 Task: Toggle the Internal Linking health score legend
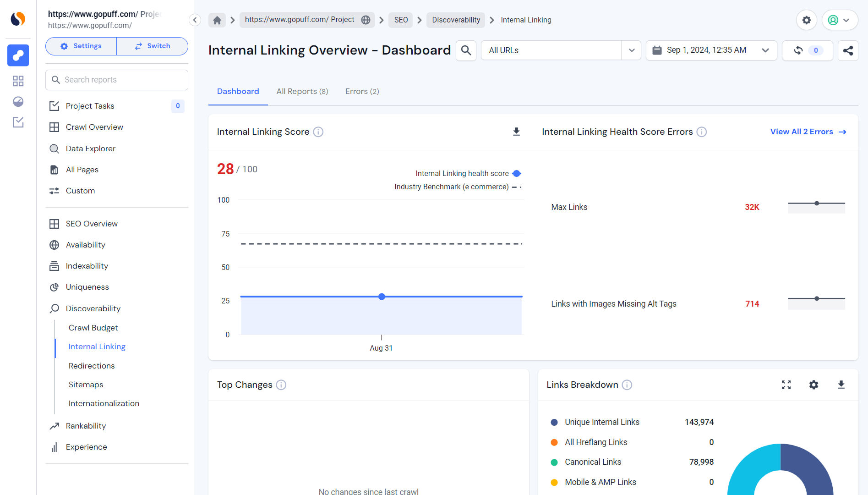[x=462, y=173]
